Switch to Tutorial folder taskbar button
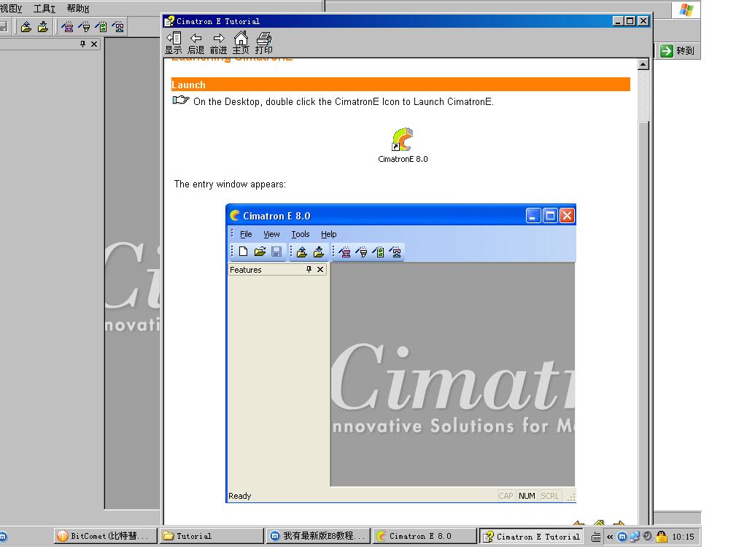747x560 pixels. tap(212, 536)
